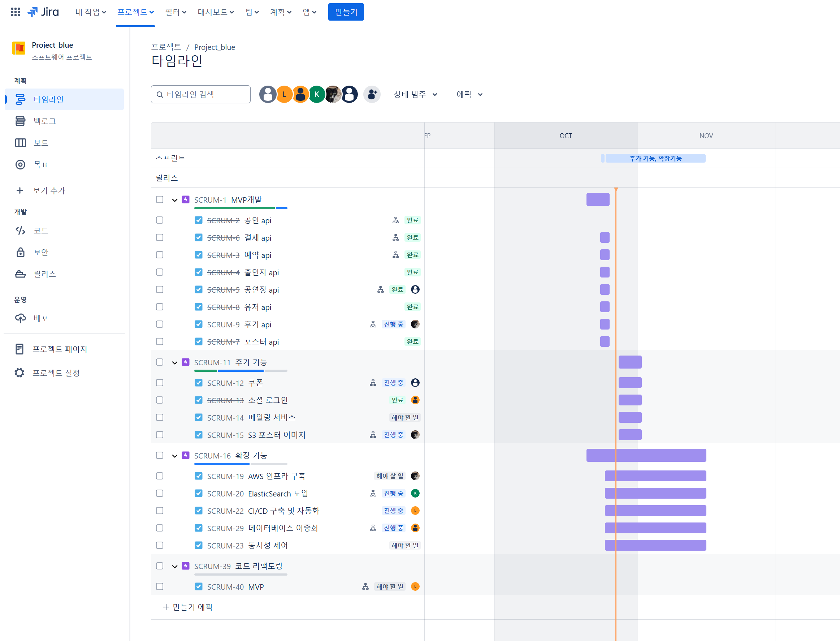Image resolution: width=840 pixels, height=641 pixels.
Task: Open the 필터 menu in the top bar
Action: coord(176,12)
